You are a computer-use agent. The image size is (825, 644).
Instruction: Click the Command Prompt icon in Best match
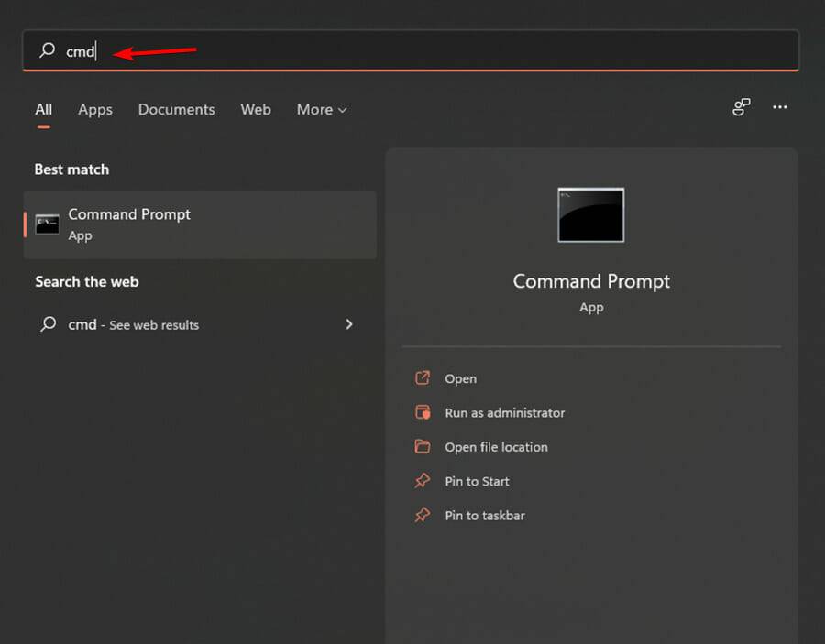tap(47, 224)
